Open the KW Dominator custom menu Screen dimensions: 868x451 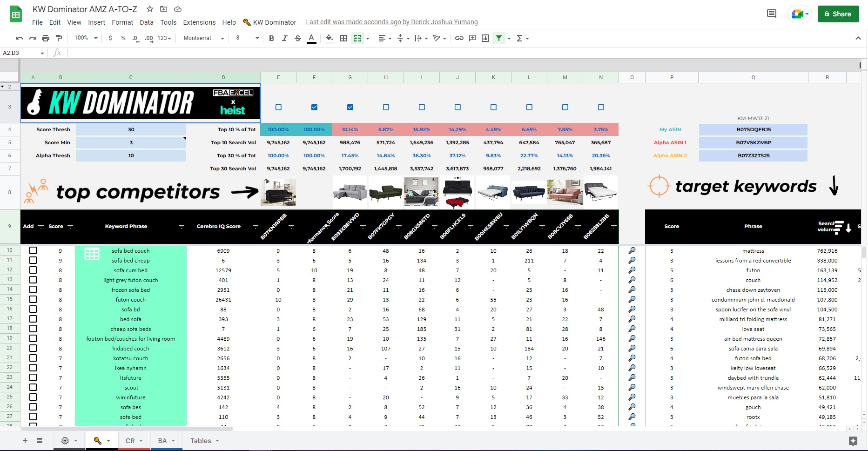tap(269, 22)
